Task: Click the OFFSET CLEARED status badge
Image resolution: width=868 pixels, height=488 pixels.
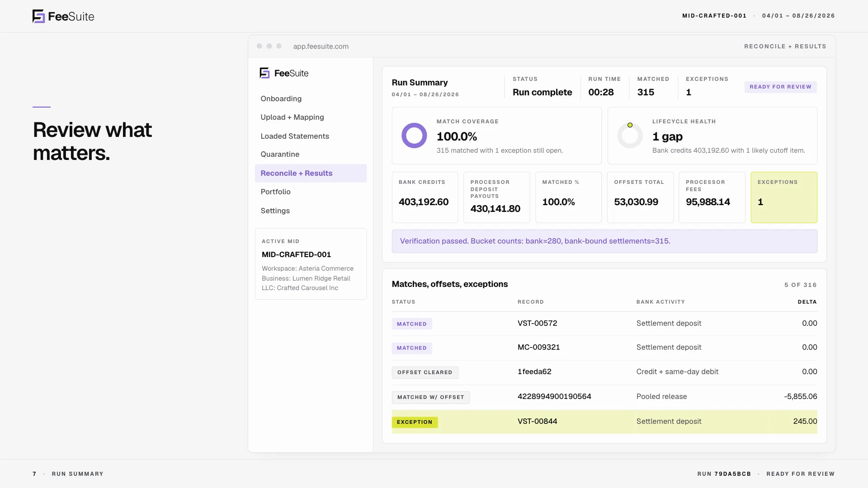Action: click(425, 372)
